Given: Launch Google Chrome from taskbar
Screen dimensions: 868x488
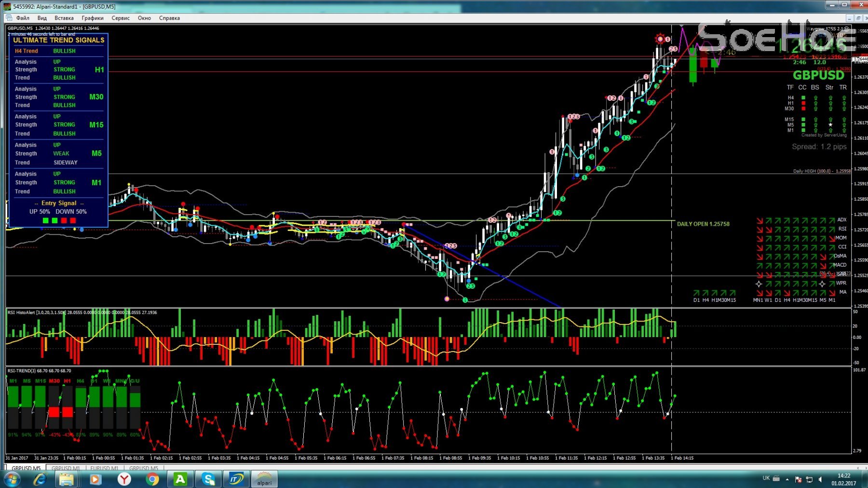Looking at the screenshot, I should click(152, 479).
